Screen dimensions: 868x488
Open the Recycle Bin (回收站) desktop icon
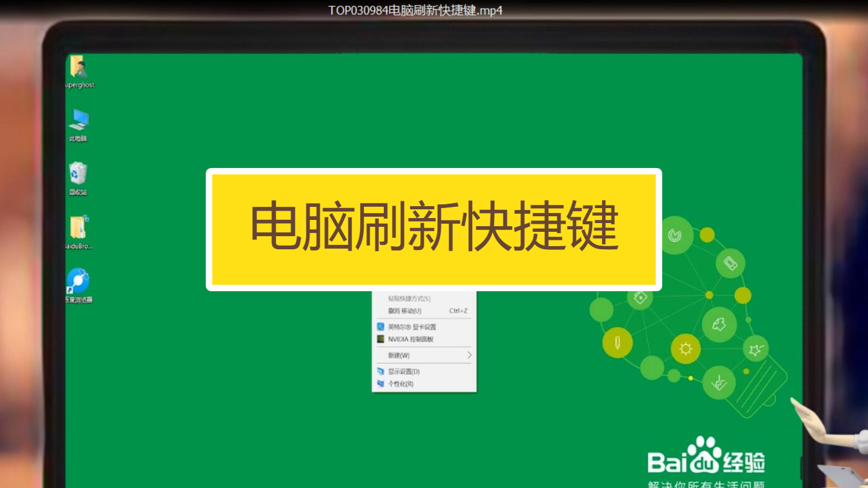coord(78,174)
